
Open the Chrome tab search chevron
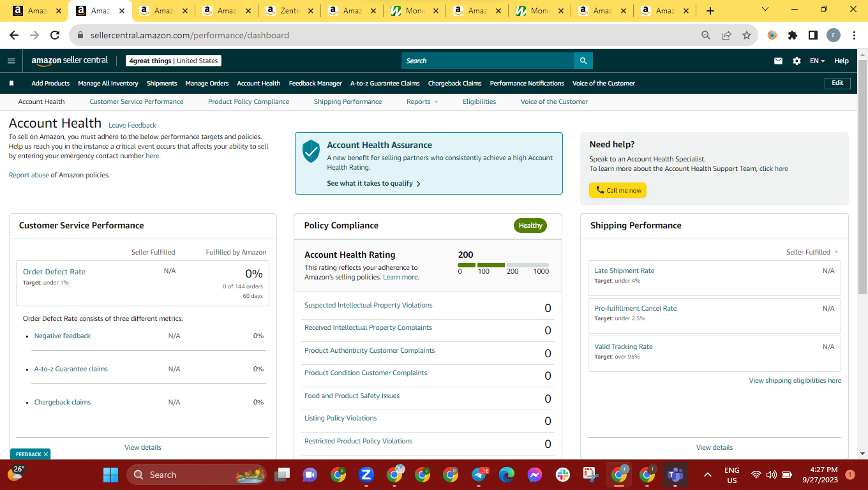point(765,10)
